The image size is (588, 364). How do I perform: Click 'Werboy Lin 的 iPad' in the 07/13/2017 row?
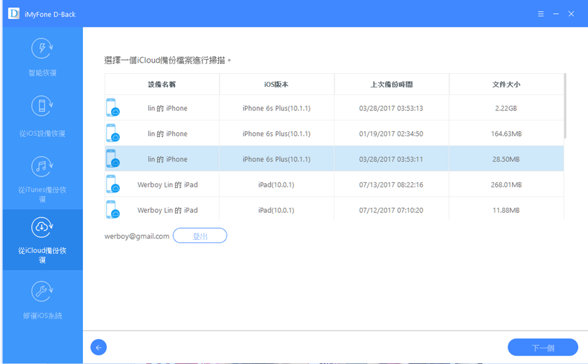[x=168, y=185]
